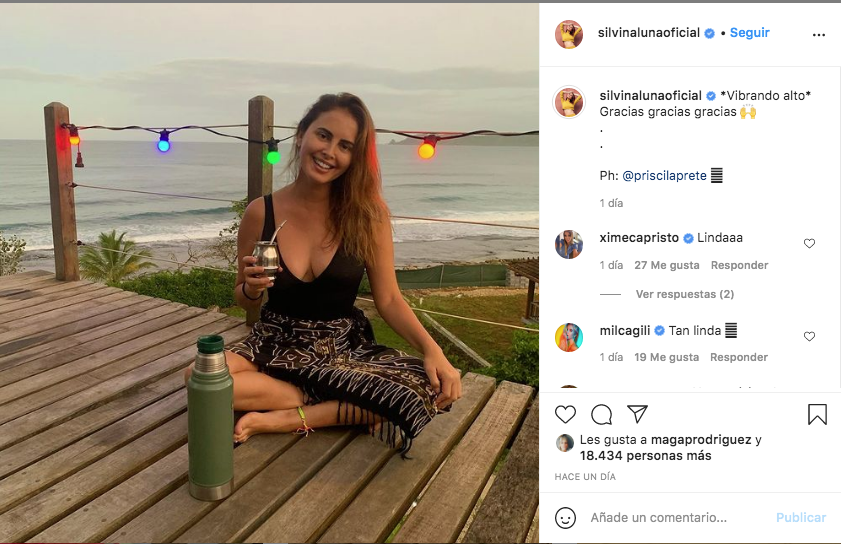Like ximecapristo's comment heart
Viewport: 841px width, 544px height.
[810, 243]
